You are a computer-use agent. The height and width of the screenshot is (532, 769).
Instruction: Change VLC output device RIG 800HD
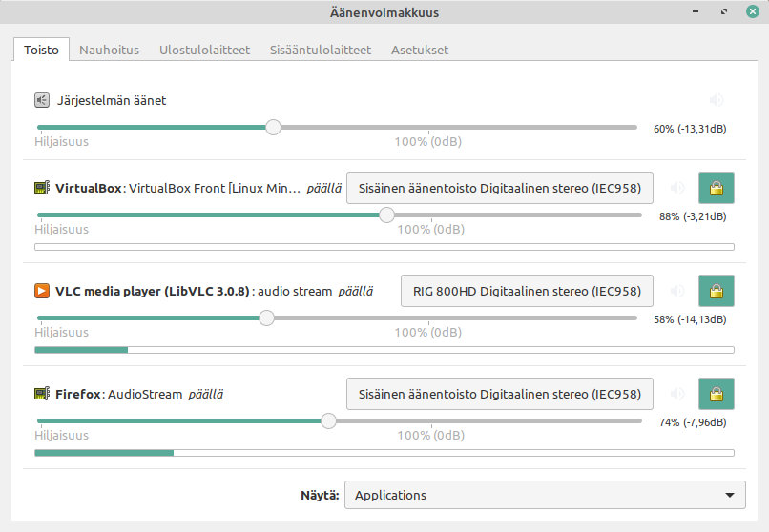pyautogui.click(x=527, y=291)
